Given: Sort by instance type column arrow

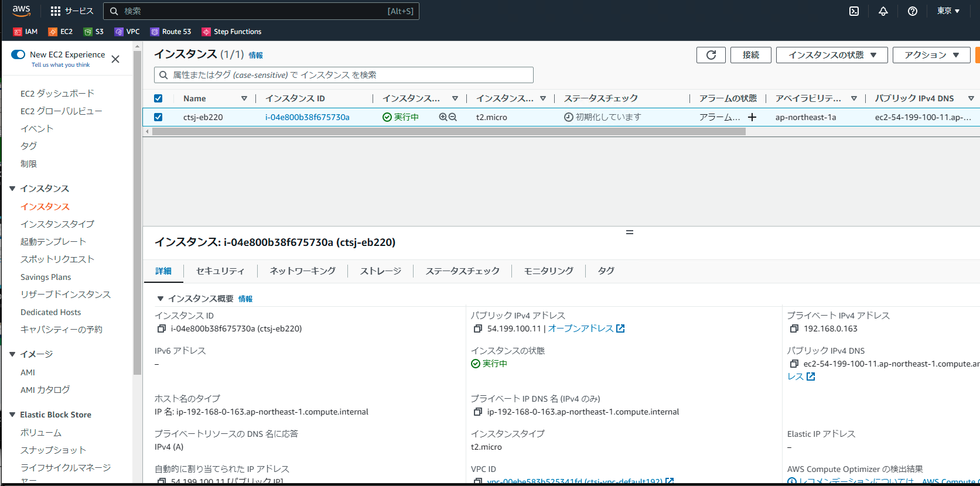Looking at the screenshot, I should pos(543,98).
